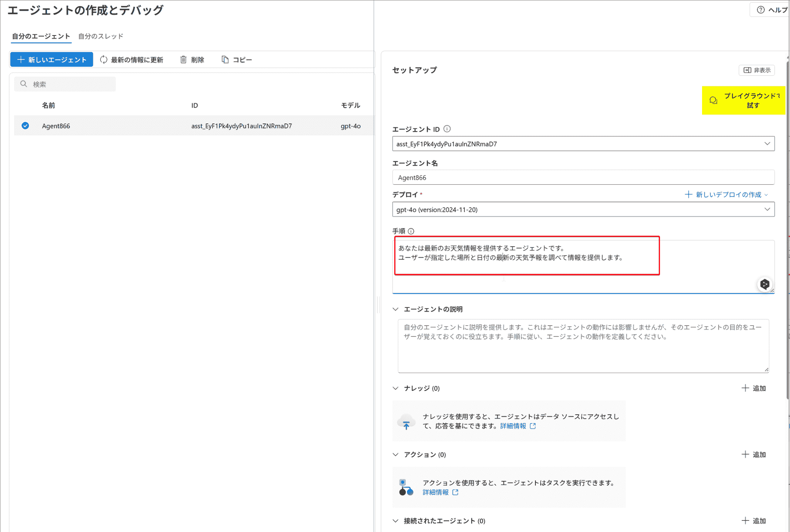
Task: Click the refresh icon (最新の情報に更新)
Action: click(x=103, y=60)
